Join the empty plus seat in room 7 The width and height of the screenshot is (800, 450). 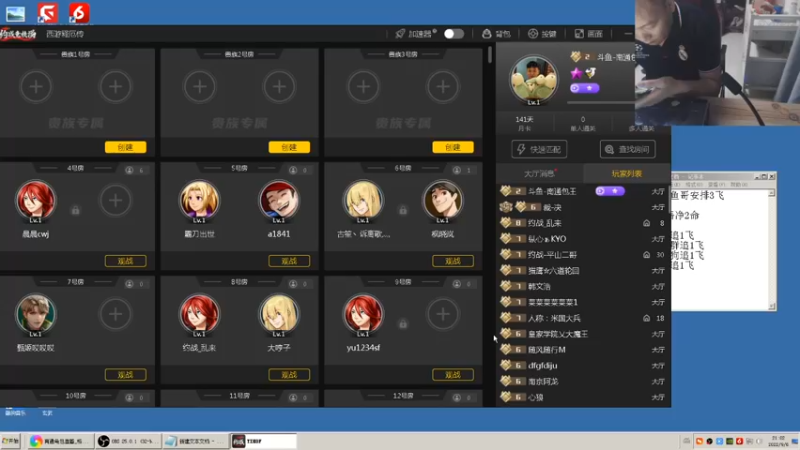[x=115, y=314]
